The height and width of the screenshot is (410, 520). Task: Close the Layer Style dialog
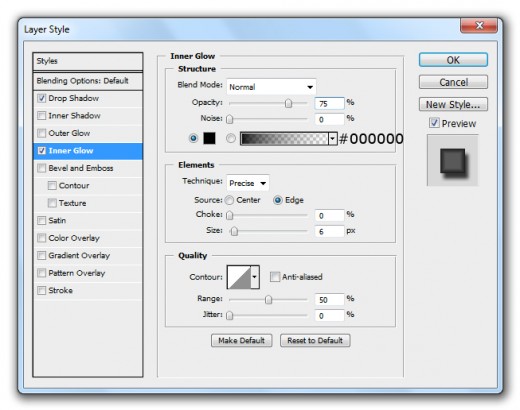[479, 26]
